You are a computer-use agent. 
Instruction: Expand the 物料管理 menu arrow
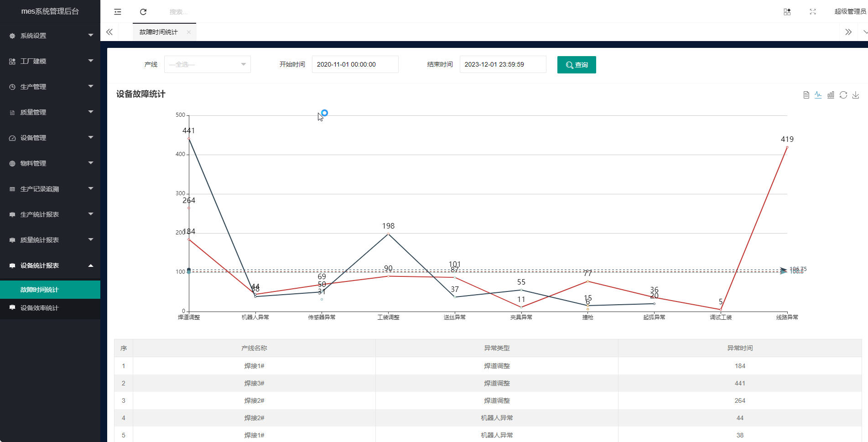[x=91, y=163]
